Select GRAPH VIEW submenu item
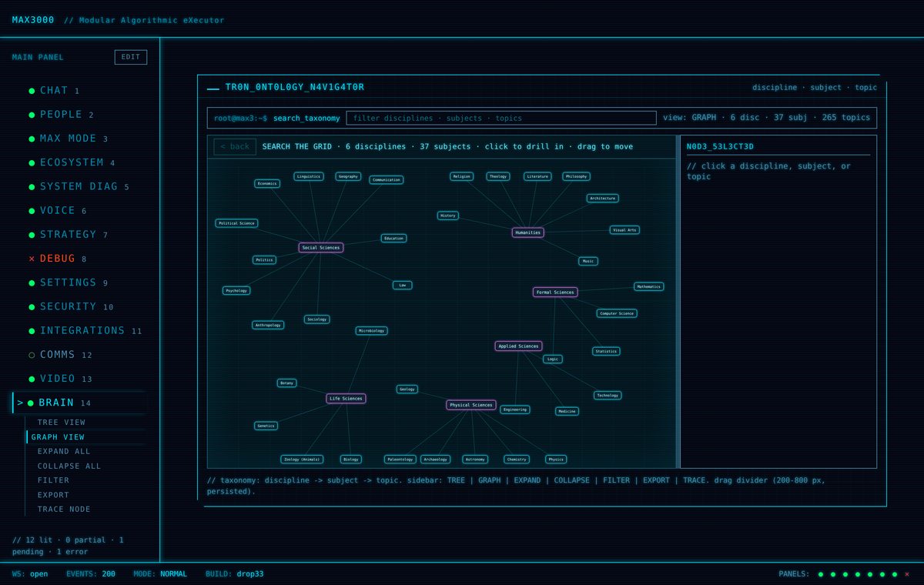The height and width of the screenshot is (585, 924). (85, 437)
